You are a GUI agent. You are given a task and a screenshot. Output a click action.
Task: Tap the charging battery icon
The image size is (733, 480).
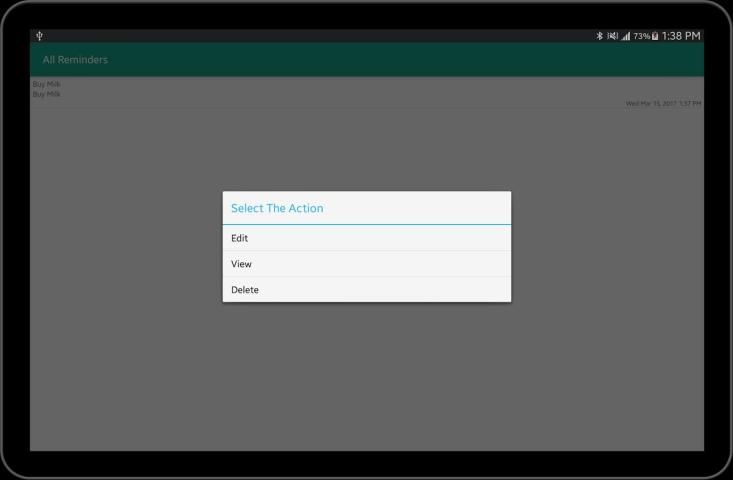click(655, 36)
